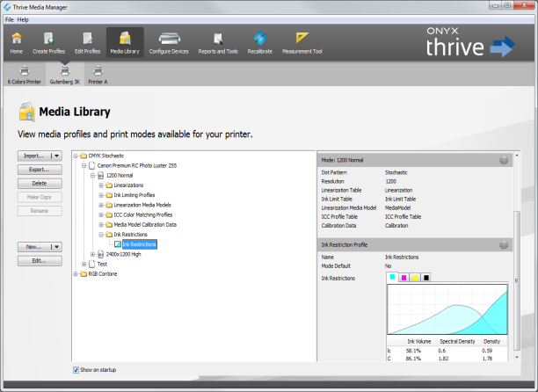Select the ICC Color Matching Profiles tree row
This screenshot has height=392, width=538.
[143, 215]
